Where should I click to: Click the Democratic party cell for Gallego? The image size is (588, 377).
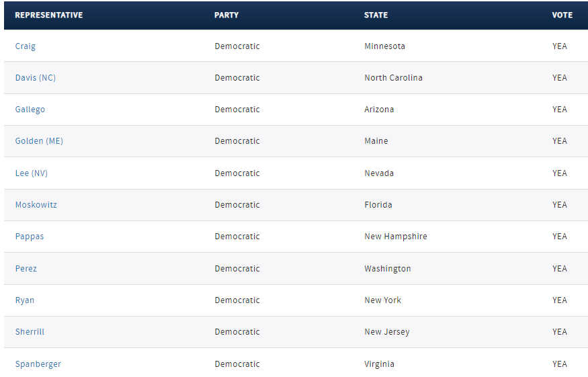pyautogui.click(x=237, y=110)
